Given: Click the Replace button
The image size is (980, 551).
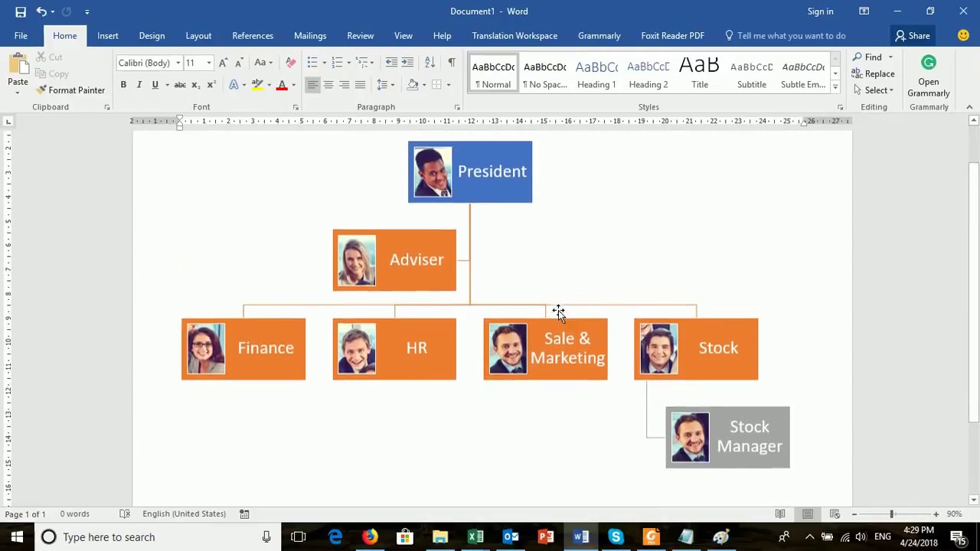Looking at the screenshot, I should (x=874, y=74).
